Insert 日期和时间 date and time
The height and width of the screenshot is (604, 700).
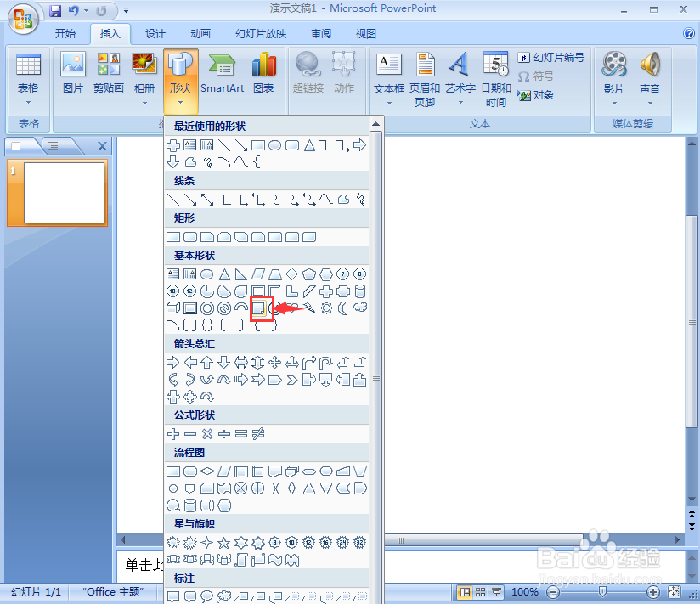[x=496, y=80]
